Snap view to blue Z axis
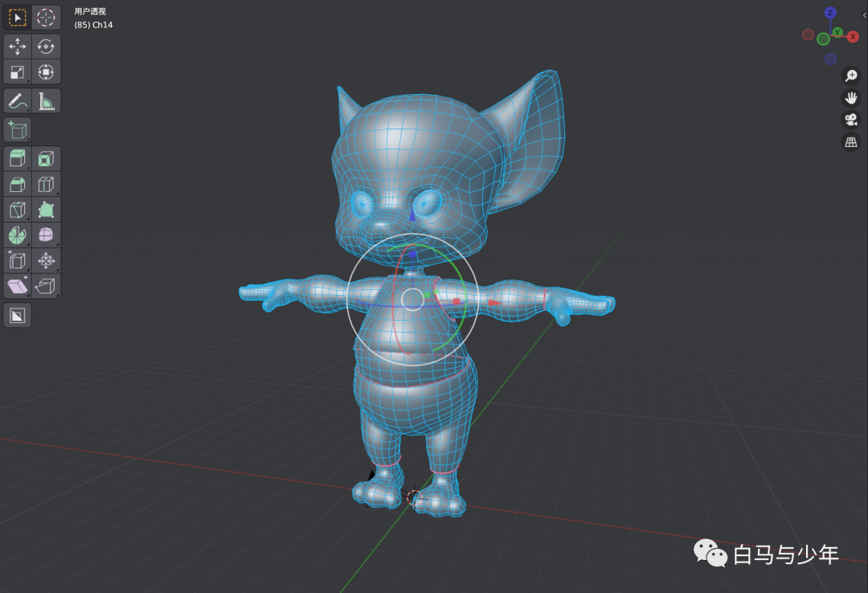The image size is (868, 593). (x=829, y=12)
